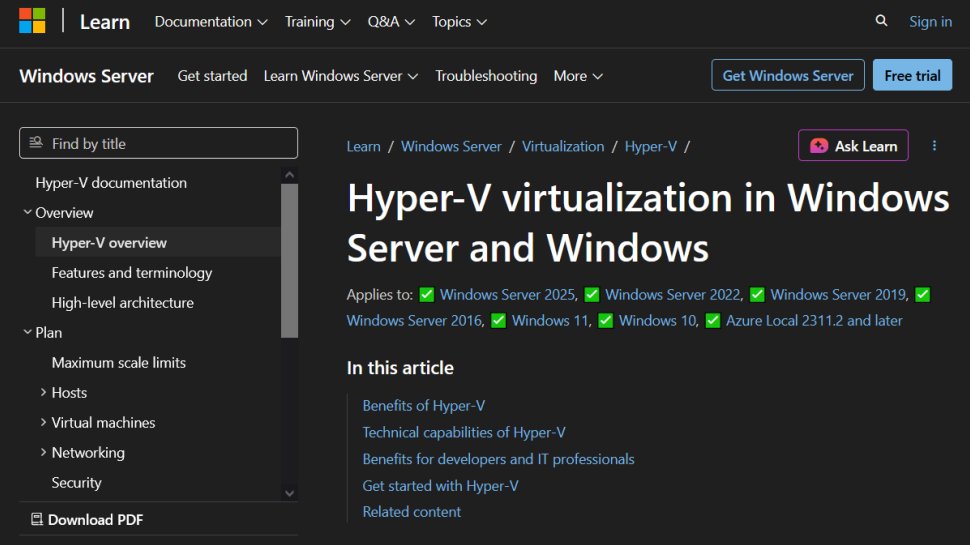Viewport: 970px width, 545px height.
Task: Open Azure Local 2311.2 and later link
Action: coord(814,320)
